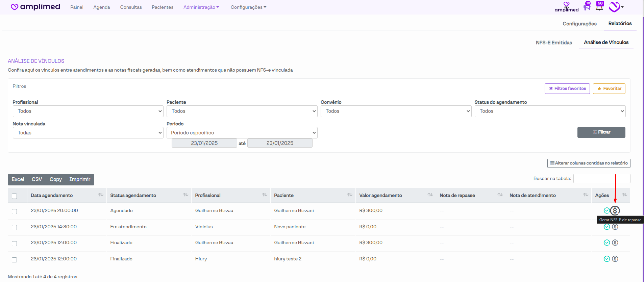The height and width of the screenshot is (282, 644).
Task: Click the dollar icon in the 14:30 Vinicius row
Action: point(615,227)
